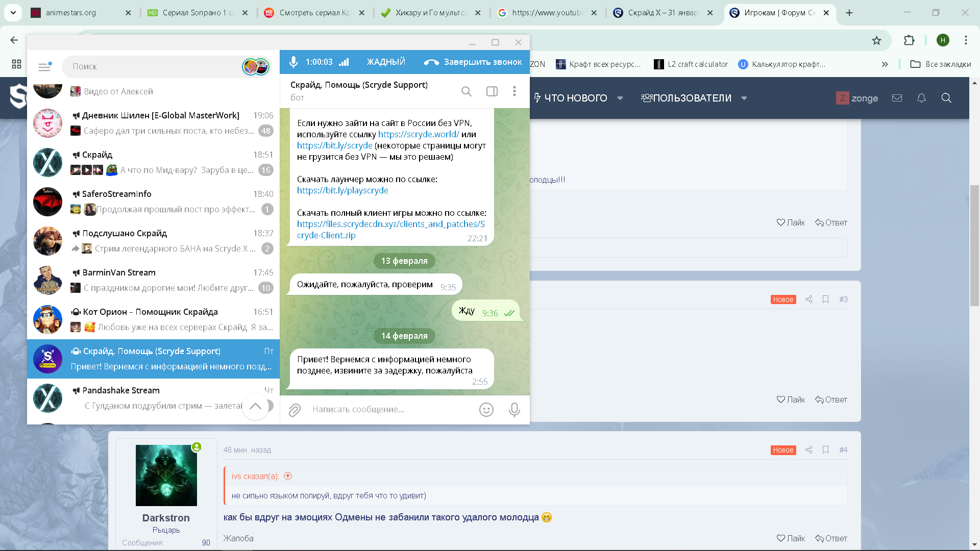Click the attach file paperclip icon
The image size is (980, 551).
click(x=295, y=410)
